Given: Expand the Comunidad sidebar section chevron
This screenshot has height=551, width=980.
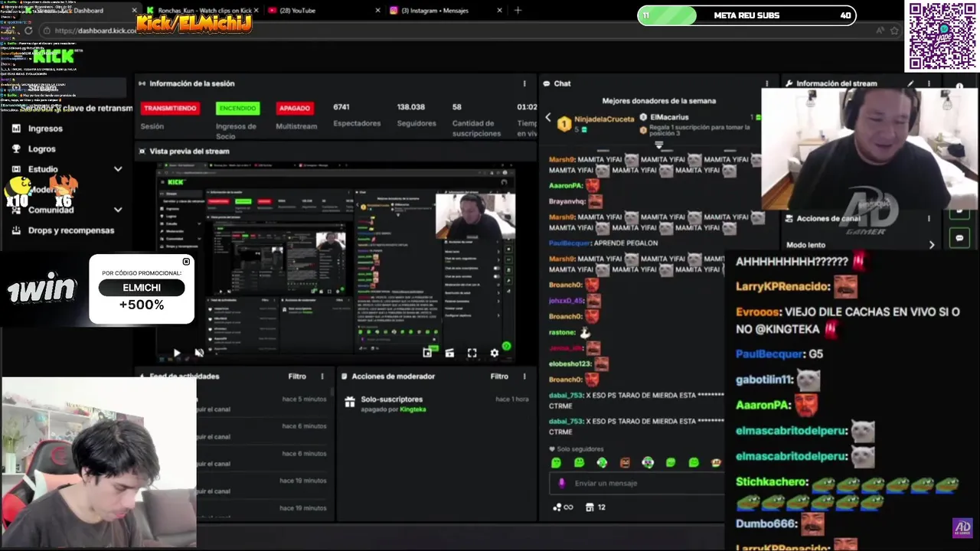Looking at the screenshot, I should 118,210.
